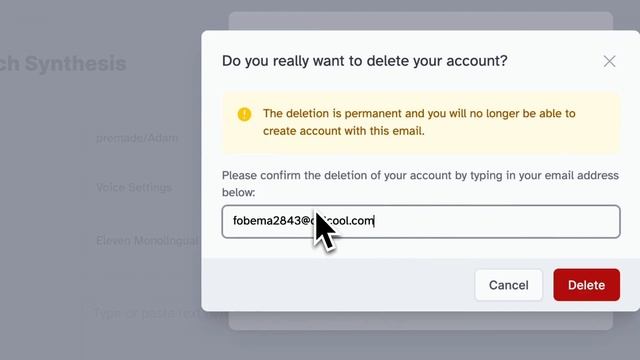
Task: Click the yellow exclamation warning icon
Action: click(244, 114)
